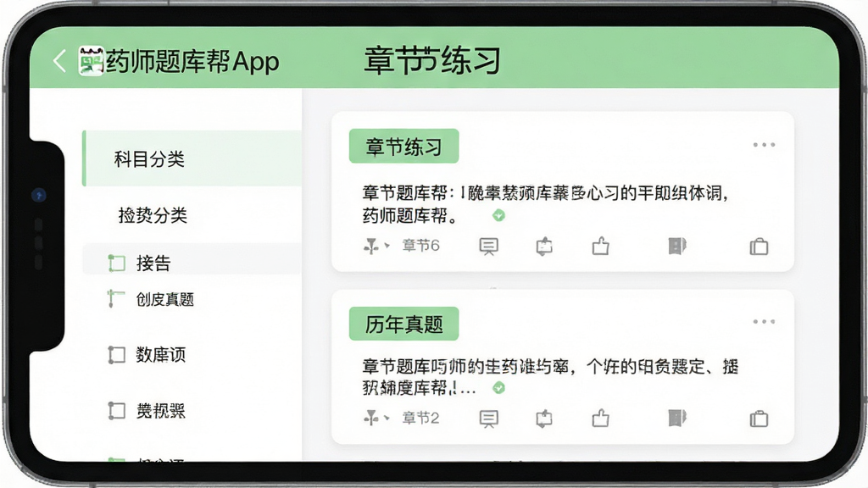Open the filter dropdown next to 章节2
This screenshot has width=868, height=488.
(x=376, y=419)
